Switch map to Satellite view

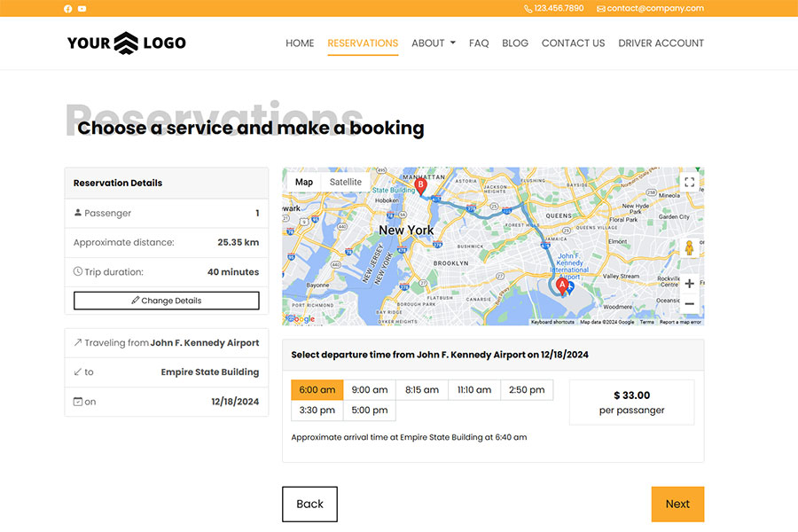pyautogui.click(x=346, y=182)
